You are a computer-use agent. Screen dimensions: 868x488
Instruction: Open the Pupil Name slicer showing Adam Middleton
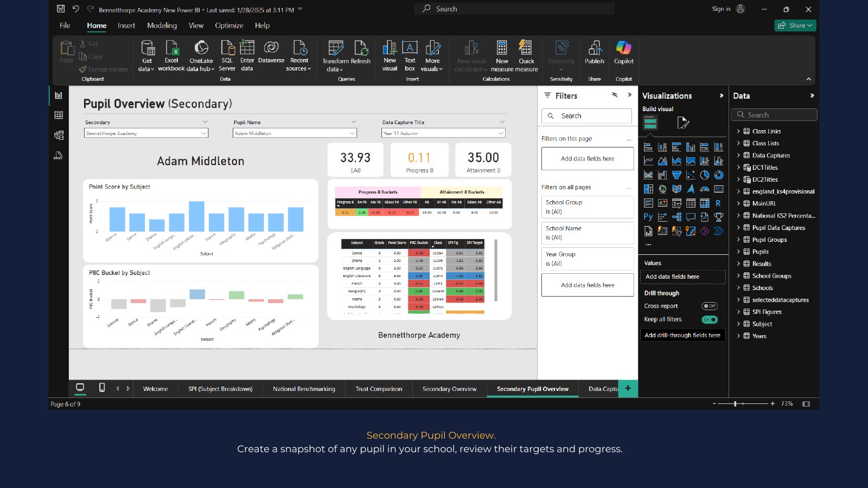click(295, 133)
